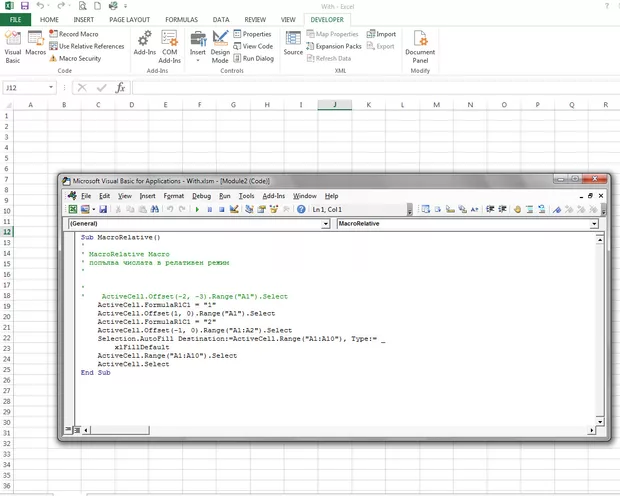Switch to Procedure View in code window

tap(68, 430)
